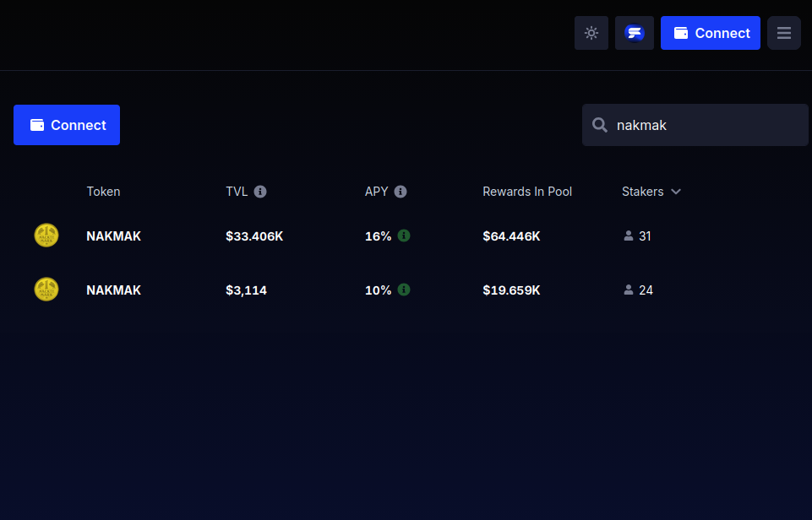The width and height of the screenshot is (812, 520).
Task: Click the person icon next to 31
Action: [x=629, y=236]
